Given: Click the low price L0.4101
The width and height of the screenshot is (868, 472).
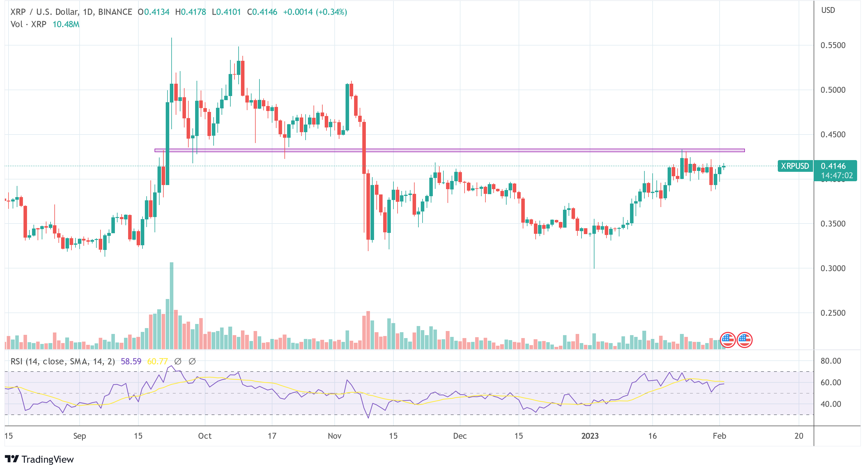Looking at the screenshot, I should [x=227, y=12].
